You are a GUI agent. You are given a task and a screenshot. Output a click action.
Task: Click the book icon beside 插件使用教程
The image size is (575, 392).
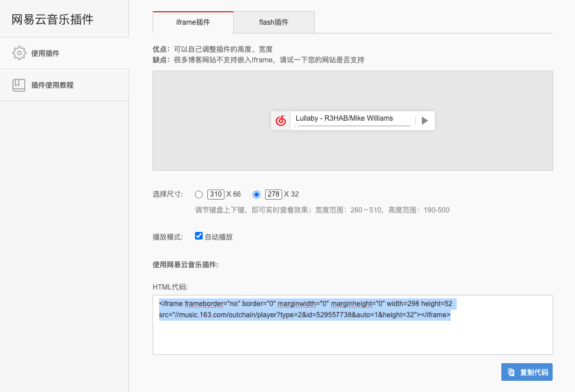(19, 85)
